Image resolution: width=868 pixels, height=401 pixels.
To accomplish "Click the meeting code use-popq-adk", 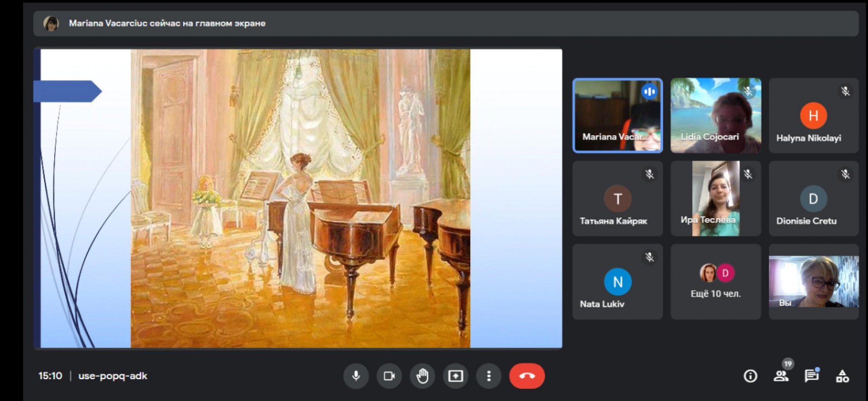I will pos(113,376).
